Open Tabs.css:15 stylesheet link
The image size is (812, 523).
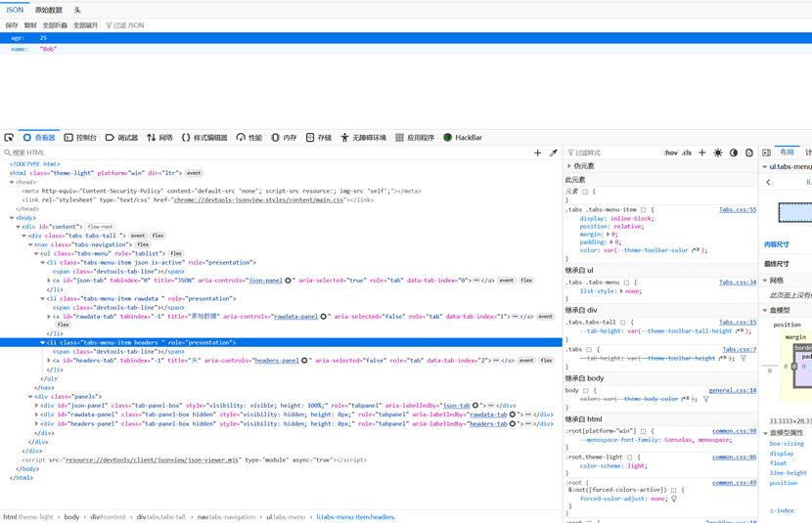[738, 322]
